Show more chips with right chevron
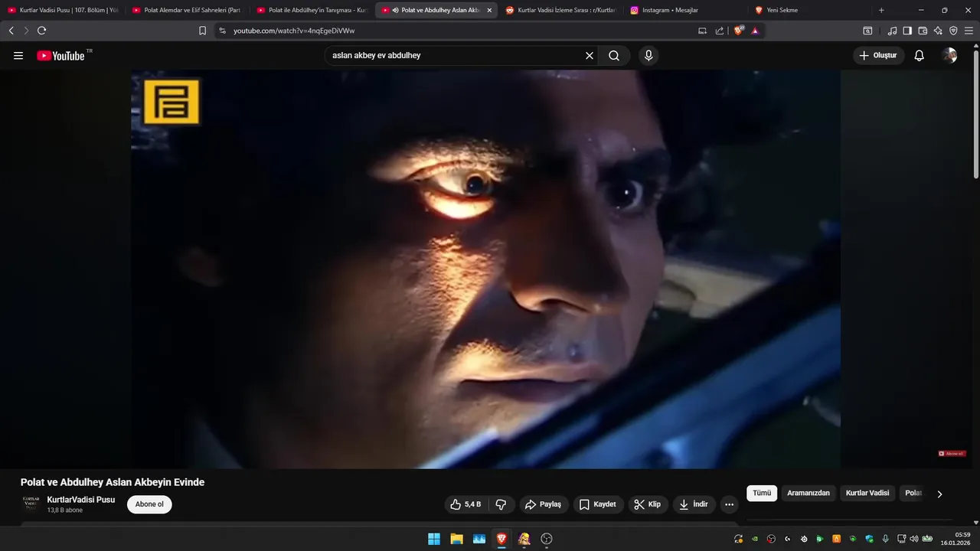The image size is (980, 551). click(939, 494)
